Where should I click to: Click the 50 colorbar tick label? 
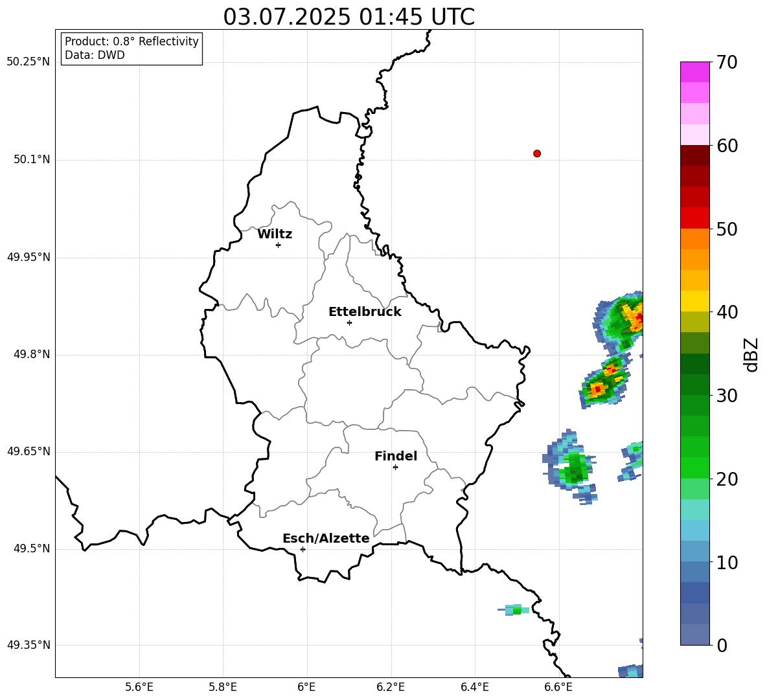pos(727,229)
